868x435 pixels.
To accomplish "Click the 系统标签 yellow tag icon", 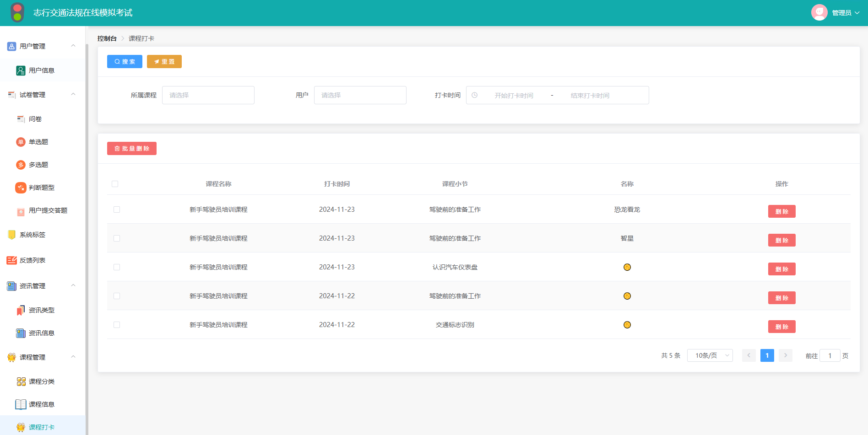I will pos(11,235).
